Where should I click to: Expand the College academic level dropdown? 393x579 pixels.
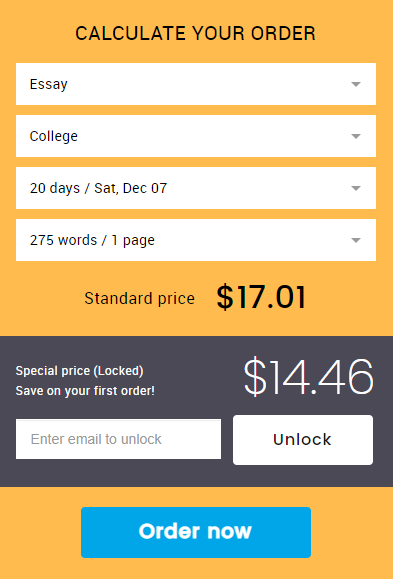point(196,136)
